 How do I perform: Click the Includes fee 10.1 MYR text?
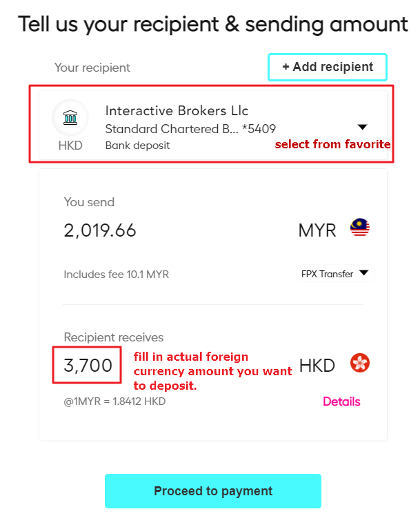tap(117, 275)
